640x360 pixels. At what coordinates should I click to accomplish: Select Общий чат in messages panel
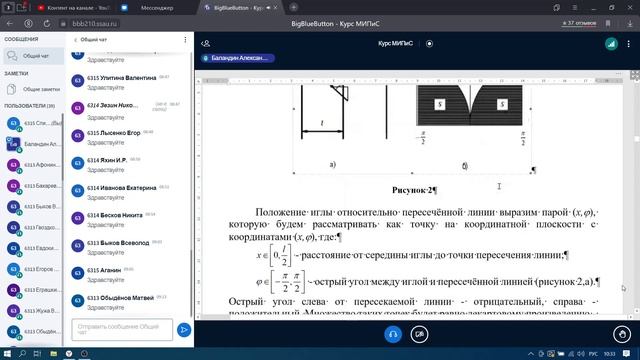pyautogui.click(x=33, y=56)
